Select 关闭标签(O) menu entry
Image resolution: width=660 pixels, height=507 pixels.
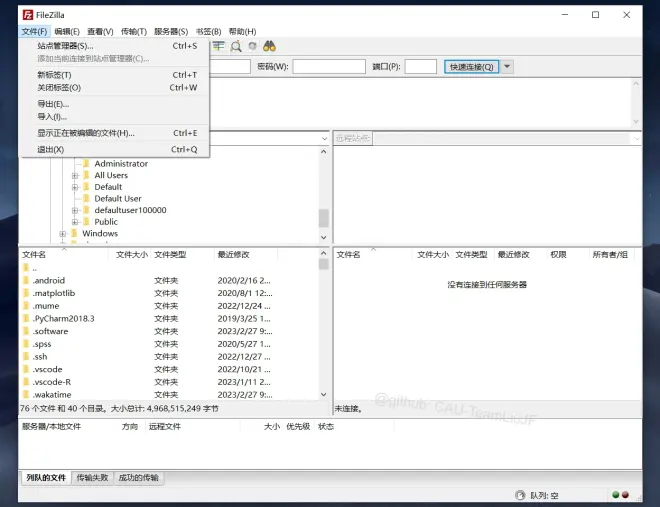pos(114,88)
